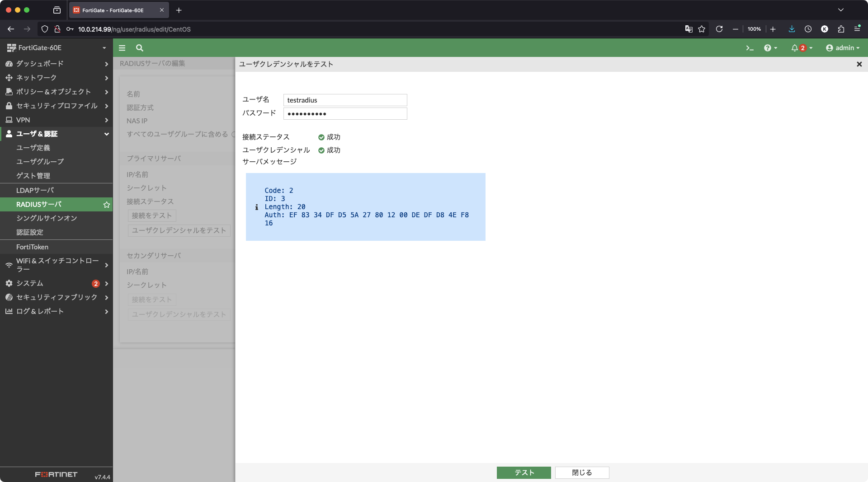Click the policy & objects icon
The image size is (868, 482).
(9, 92)
